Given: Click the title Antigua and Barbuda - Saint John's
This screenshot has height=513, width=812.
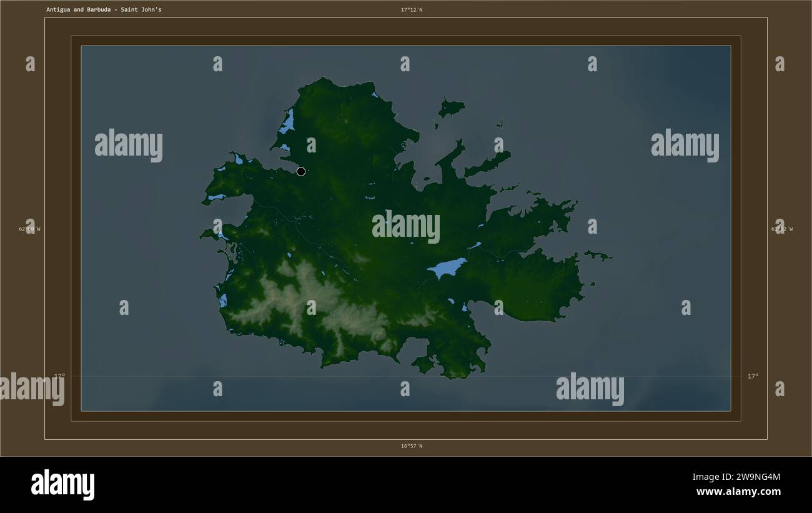Looking at the screenshot, I should coord(104,10).
